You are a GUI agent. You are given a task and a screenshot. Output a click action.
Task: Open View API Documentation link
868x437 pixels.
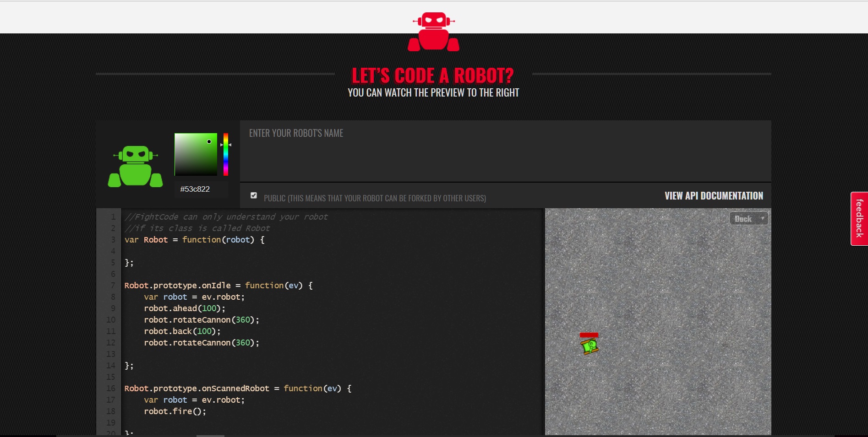click(714, 196)
